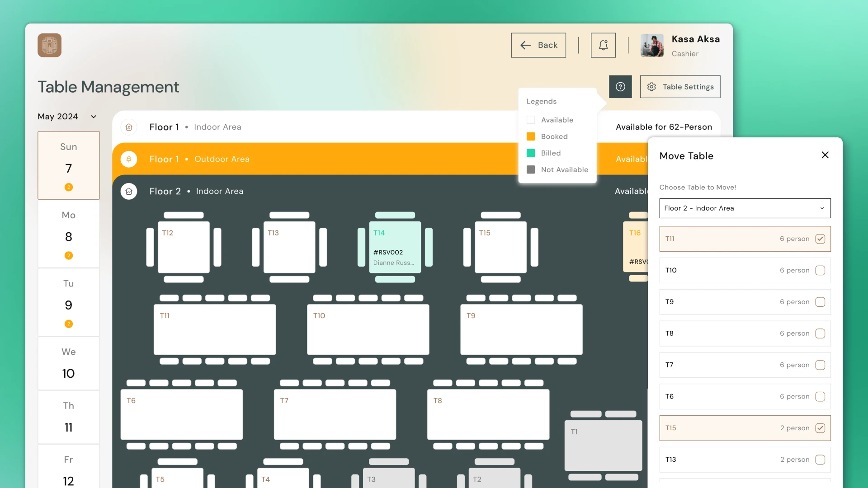Click the Kasa Aksa profile avatar
Screen dimensions: 868x488
651,45
